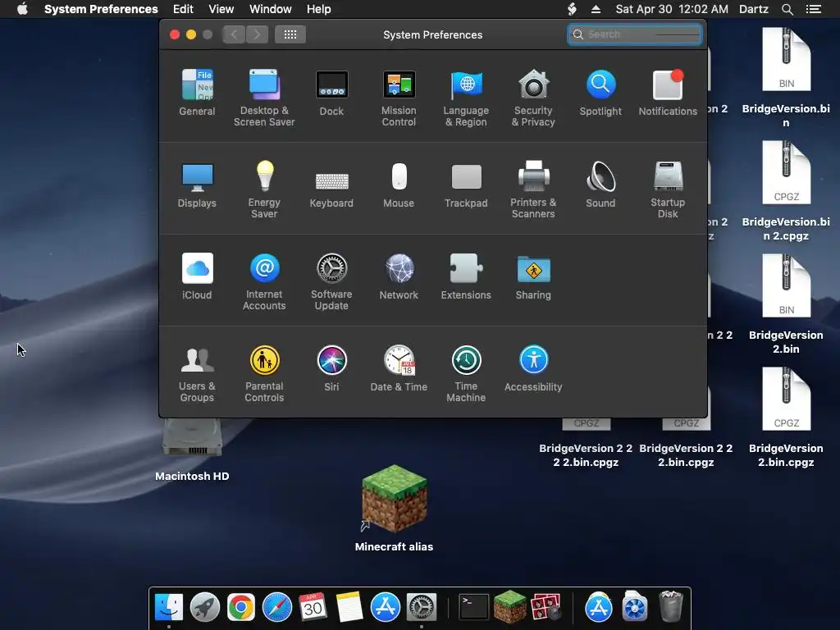Open the Window menu
Image resolution: width=840 pixels, height=630 pixels.
coord(271,9)
